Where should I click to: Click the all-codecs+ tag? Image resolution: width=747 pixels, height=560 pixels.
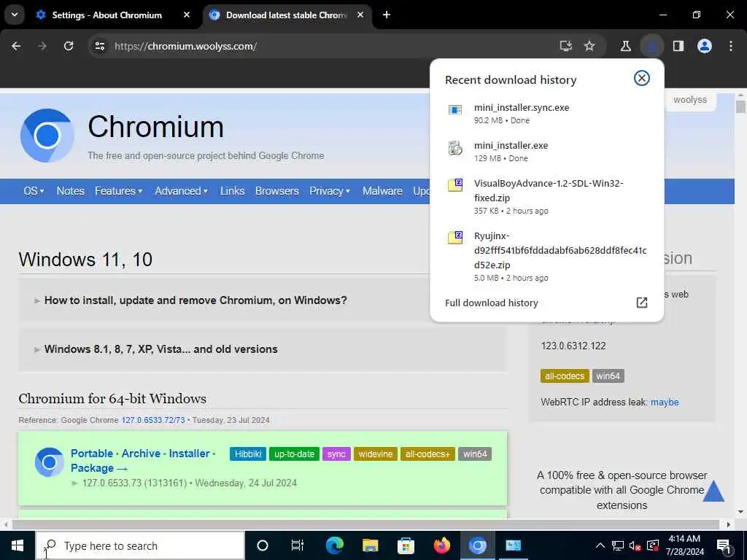click(x=427, y=454)
